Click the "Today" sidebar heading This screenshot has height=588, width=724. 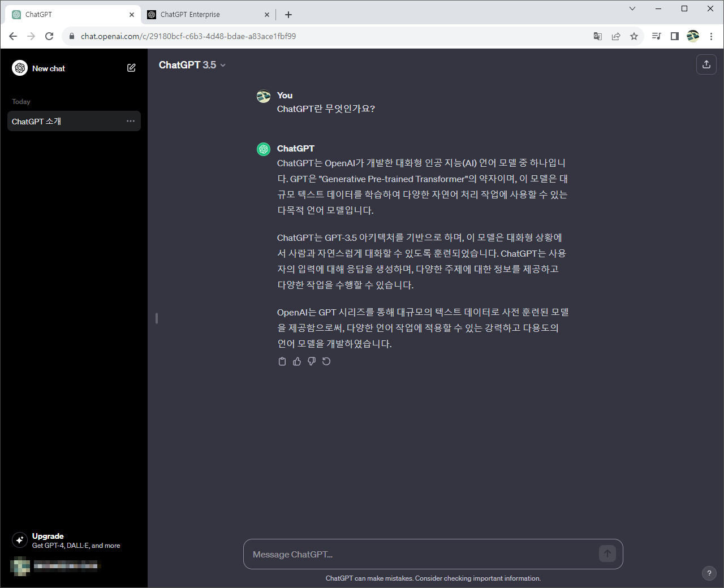[x=21, y=102]
